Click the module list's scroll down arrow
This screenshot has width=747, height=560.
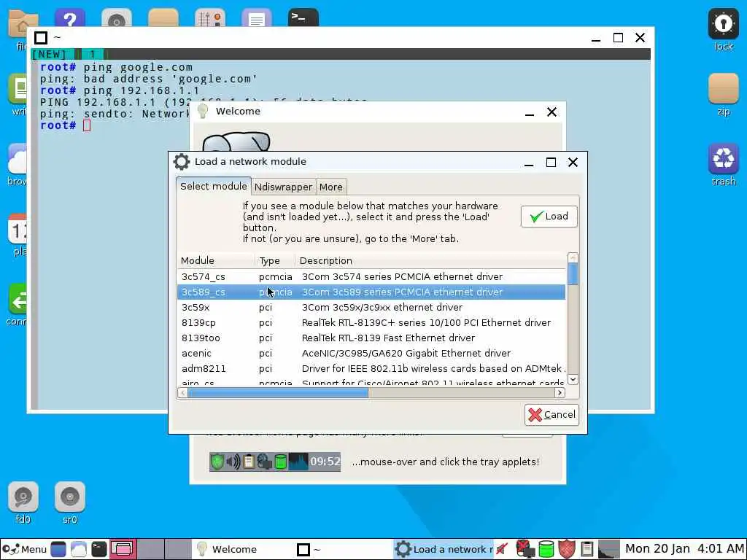click(573, 379)
